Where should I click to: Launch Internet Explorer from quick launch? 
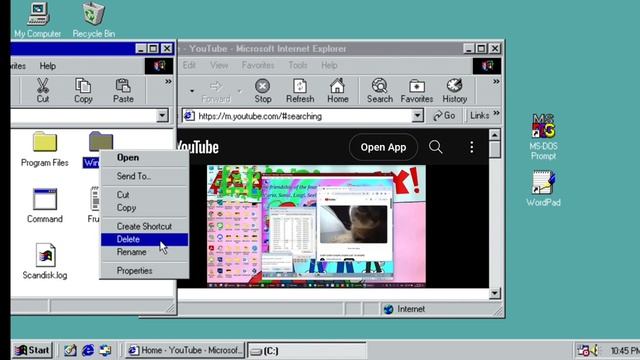click(88, 350)
